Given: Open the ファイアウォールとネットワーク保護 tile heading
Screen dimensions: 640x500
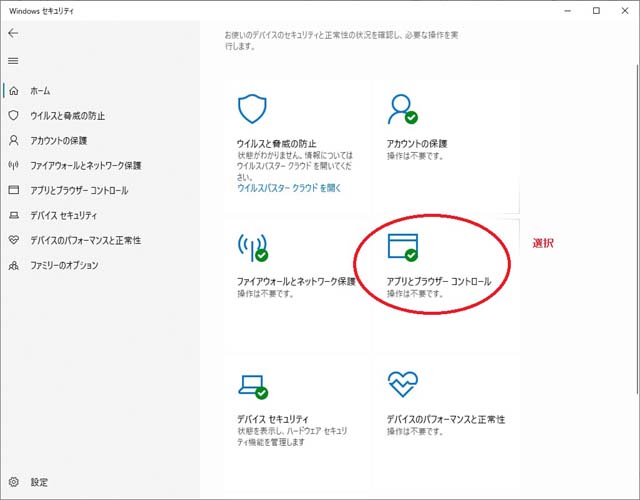Looking at the screenshot, I should [296, 282].
